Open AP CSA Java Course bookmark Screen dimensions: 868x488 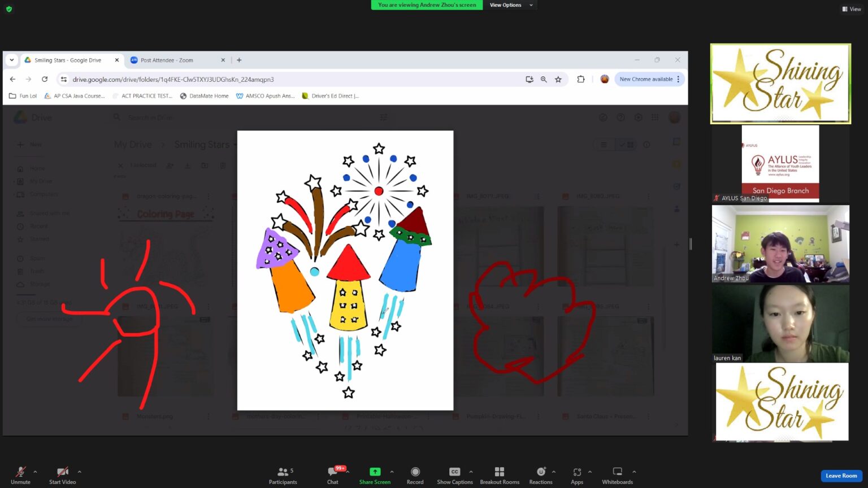click(x=75, y=96)
